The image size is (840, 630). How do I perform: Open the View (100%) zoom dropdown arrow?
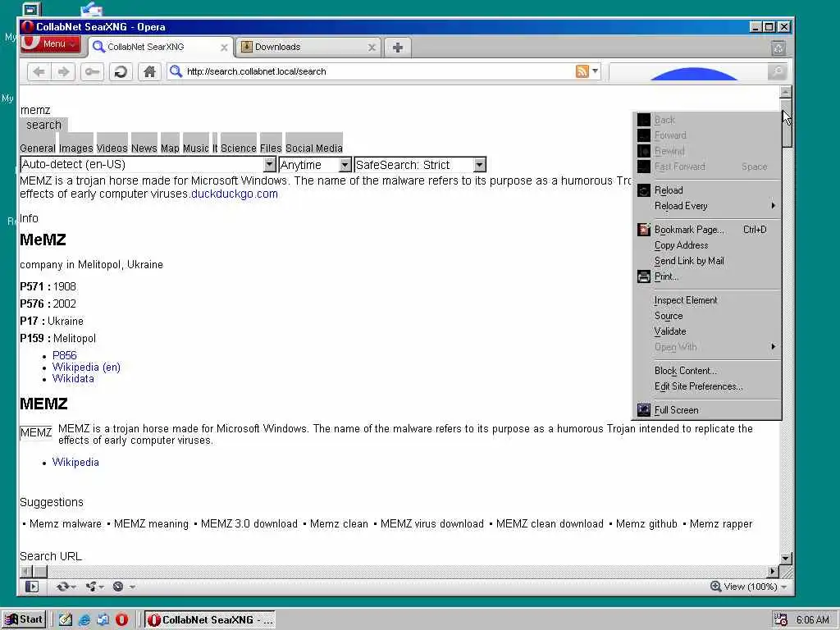tap(783, 587)
